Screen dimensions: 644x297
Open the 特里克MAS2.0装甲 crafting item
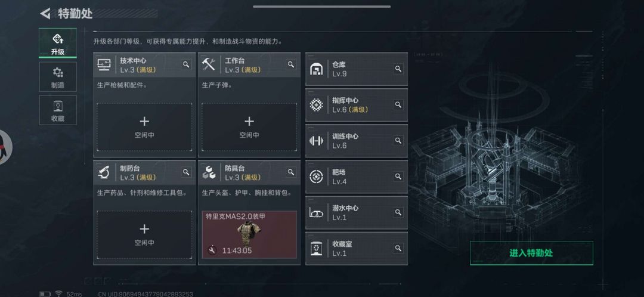(x=249, y=234)
